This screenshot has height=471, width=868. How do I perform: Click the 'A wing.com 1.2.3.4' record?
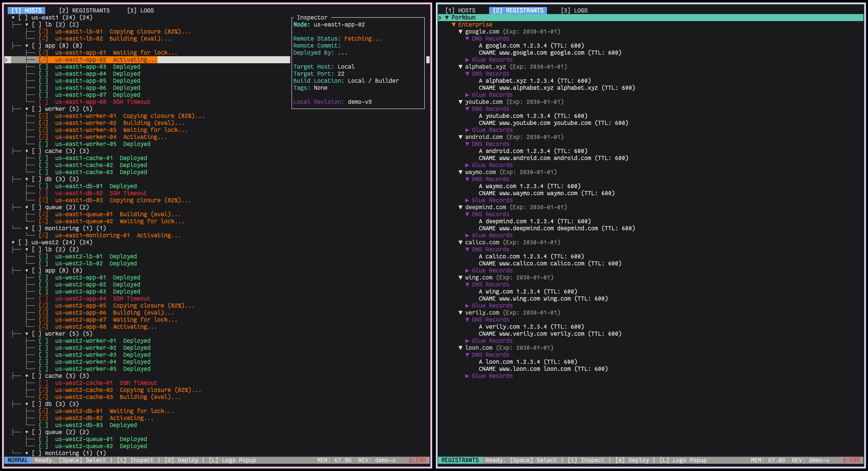click(x=528, y=291)
